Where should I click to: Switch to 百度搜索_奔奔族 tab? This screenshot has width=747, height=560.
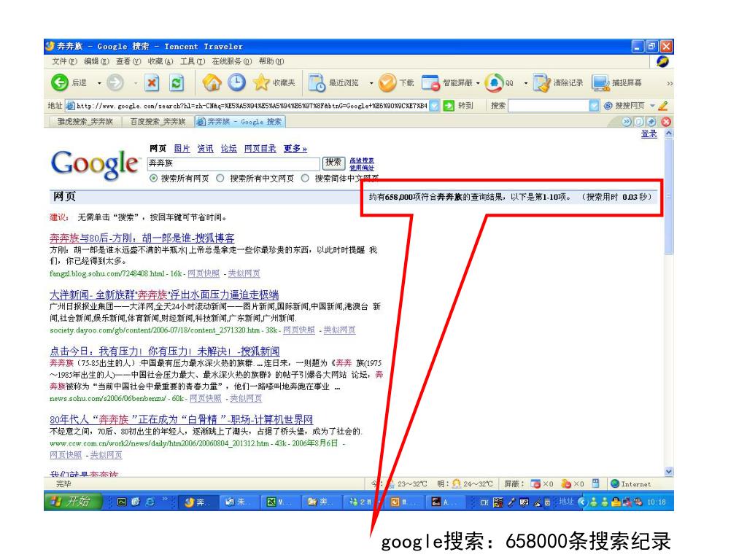158,122
